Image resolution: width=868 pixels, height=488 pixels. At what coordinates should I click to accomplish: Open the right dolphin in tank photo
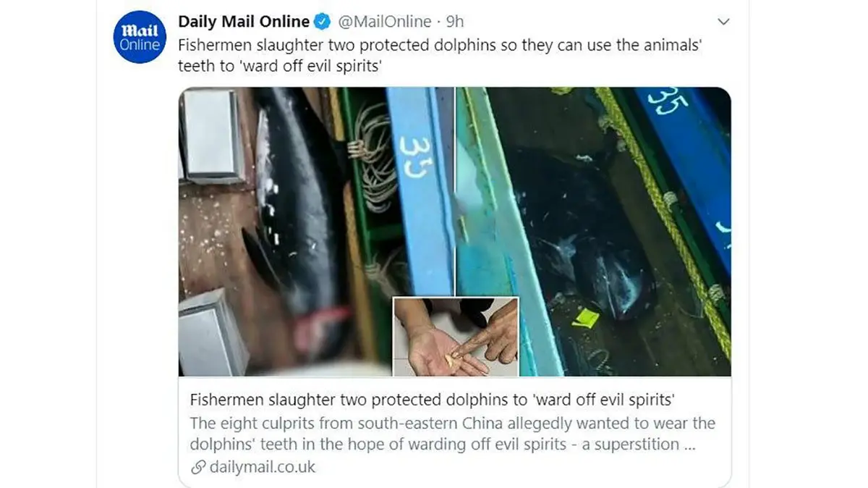pyautogui.click(x=593, y=232)
